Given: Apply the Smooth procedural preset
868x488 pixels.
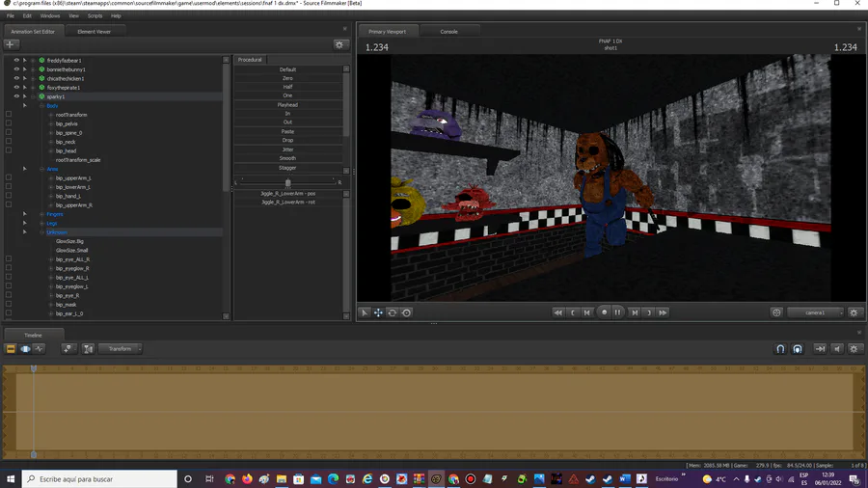Looking at the screenshot, I should tap(287, 158).
